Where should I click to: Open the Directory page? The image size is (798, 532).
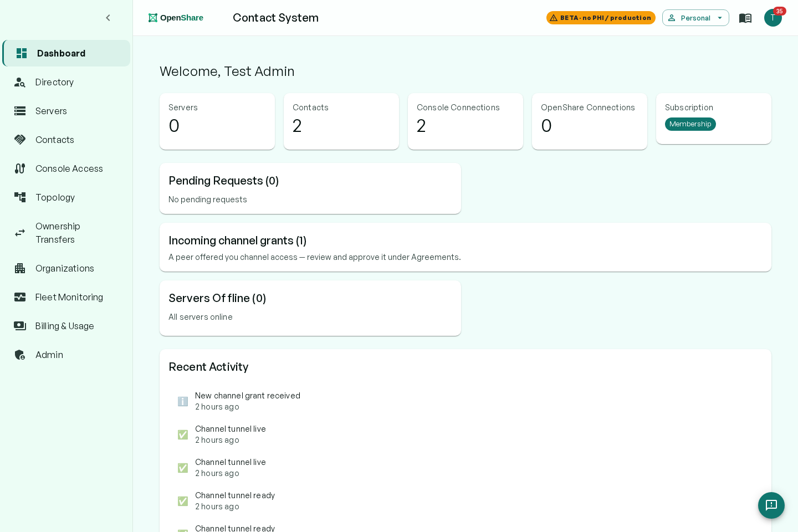pos(66,82)
